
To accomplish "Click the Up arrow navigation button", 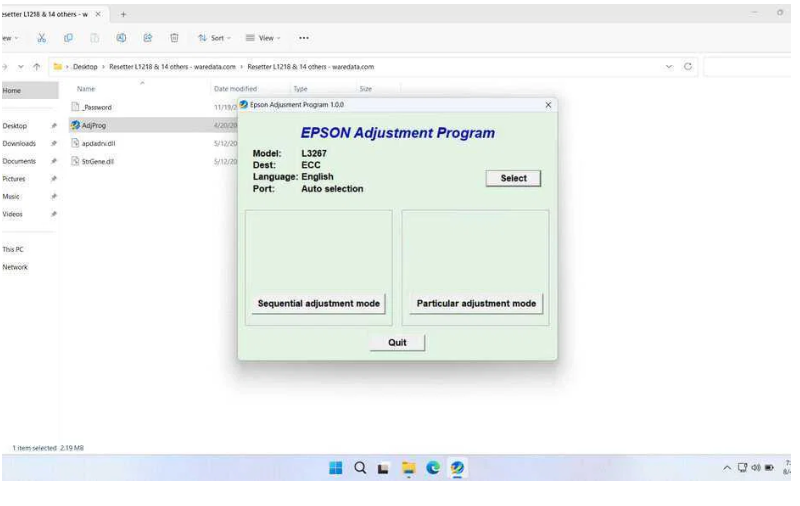I will pyautogui.click(x=36, y=66).
